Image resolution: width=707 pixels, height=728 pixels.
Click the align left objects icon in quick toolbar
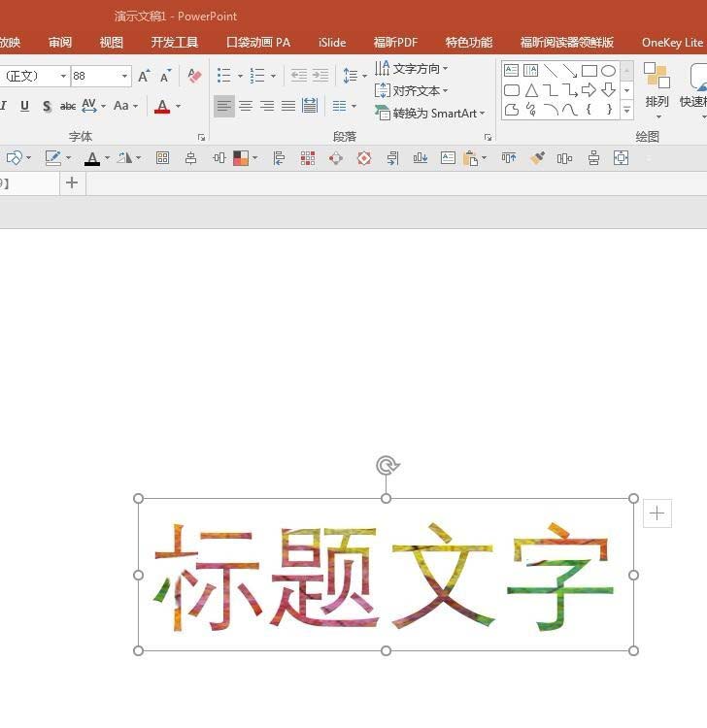point(279,158)
